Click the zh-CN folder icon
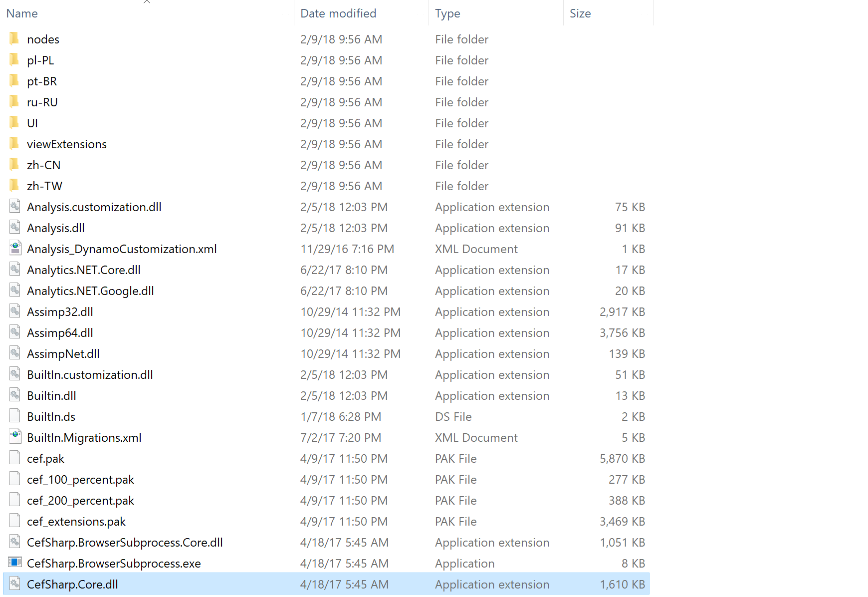 tap(14, 165)
